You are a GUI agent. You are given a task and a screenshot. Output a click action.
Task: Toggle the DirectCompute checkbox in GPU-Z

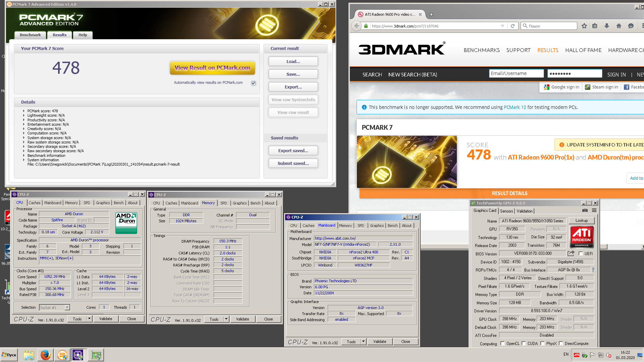pyautogui.click(x=561, y=344)
